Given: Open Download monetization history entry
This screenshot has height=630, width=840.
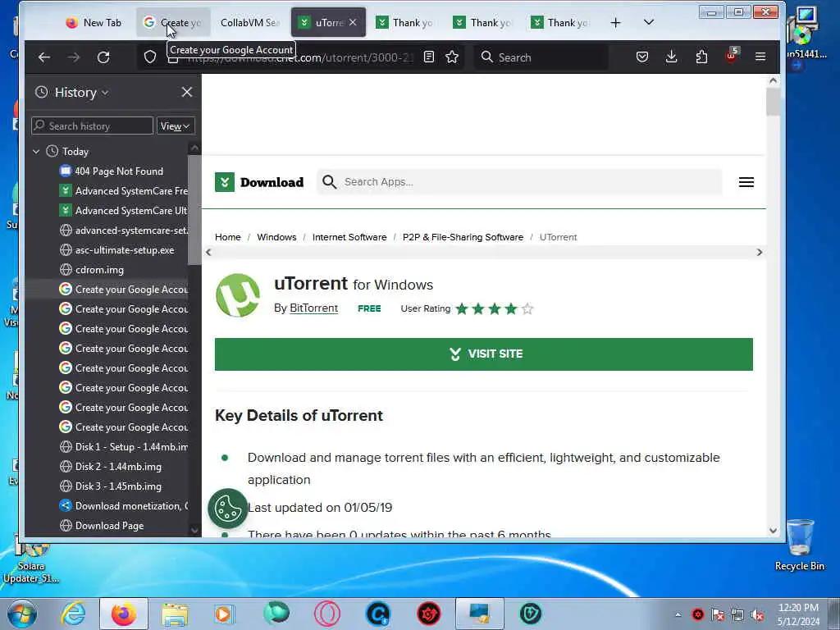Looking at the screenshot, I should point(123,506).
